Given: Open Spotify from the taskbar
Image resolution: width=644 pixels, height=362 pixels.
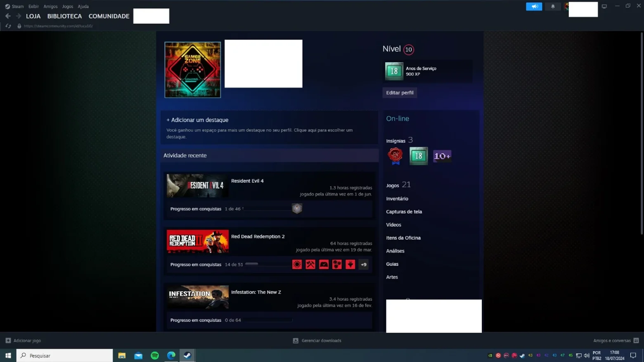Looking at the screenshot, I should (155, 355).
